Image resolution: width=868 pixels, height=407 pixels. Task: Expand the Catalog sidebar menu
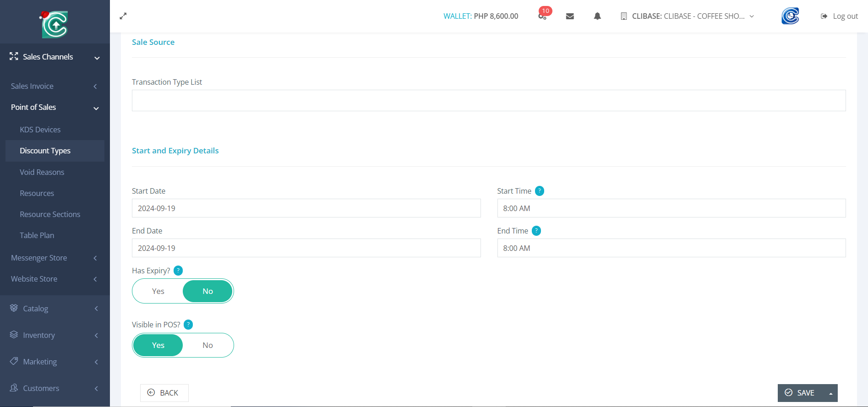coord(54,309)
